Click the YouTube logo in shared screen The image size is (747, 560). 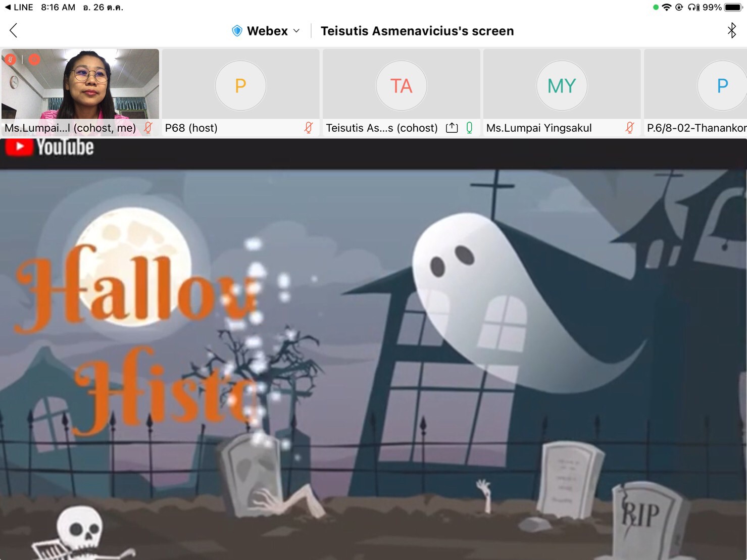pos(49,147)
